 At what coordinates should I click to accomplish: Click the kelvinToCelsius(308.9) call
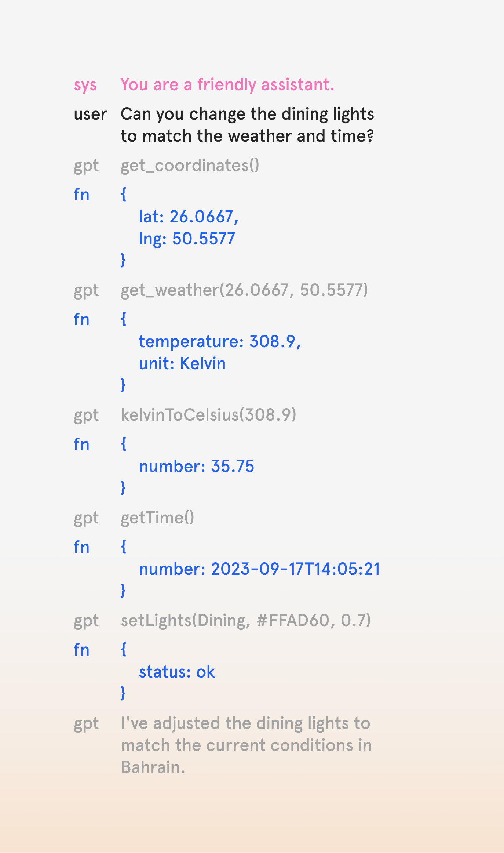point(208,415)
